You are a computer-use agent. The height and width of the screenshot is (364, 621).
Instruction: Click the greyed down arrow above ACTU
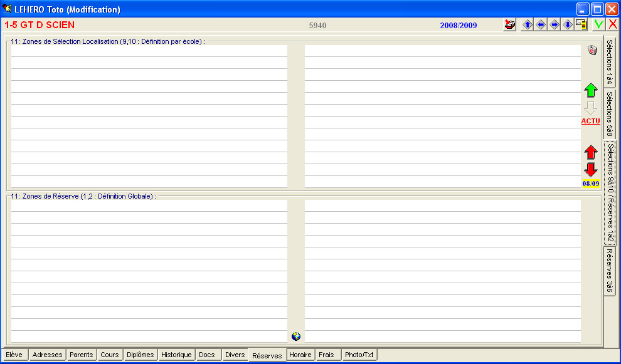pos(590,108)
